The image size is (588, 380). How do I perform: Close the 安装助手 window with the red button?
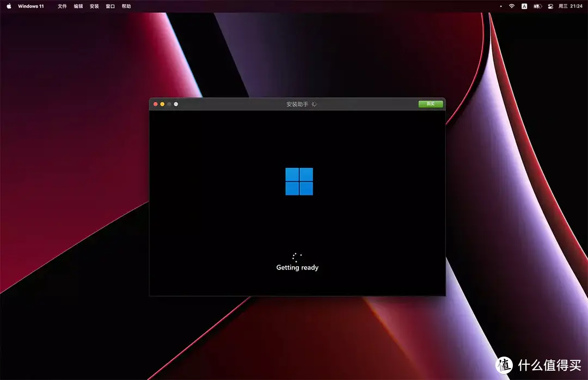point(156,105)
